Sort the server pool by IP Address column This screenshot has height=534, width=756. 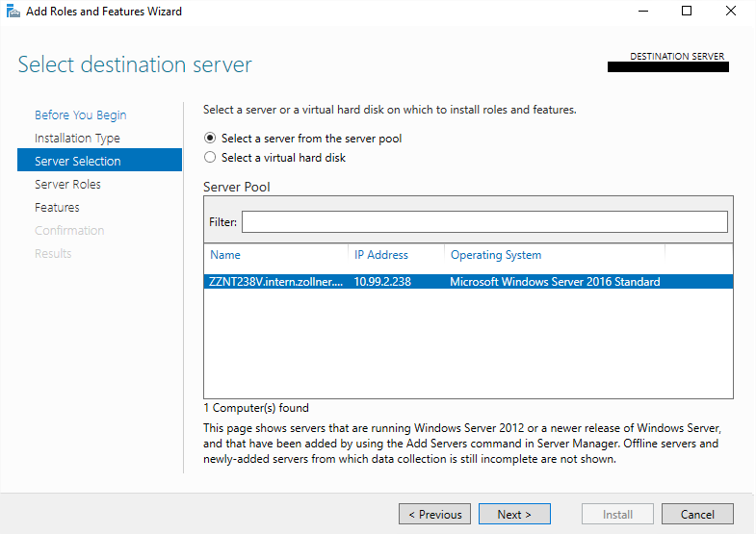coord(381,255)
